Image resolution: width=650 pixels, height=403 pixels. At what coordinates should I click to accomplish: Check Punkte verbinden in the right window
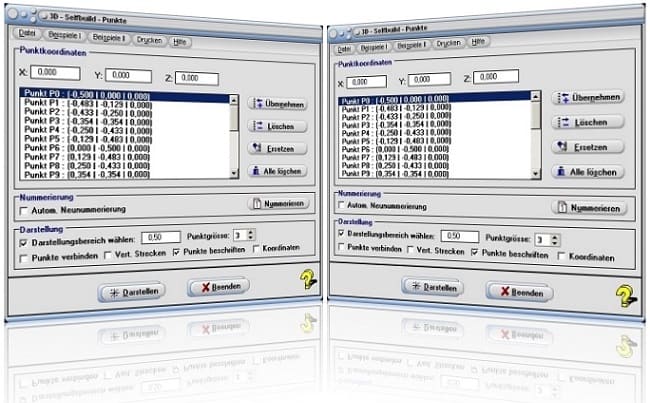(x=343, y=256)
